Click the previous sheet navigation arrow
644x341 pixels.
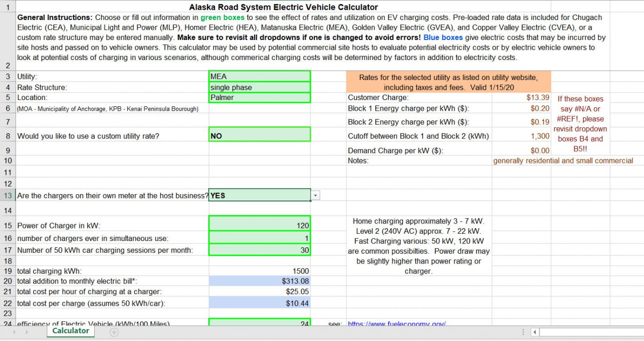pos(13,332)
